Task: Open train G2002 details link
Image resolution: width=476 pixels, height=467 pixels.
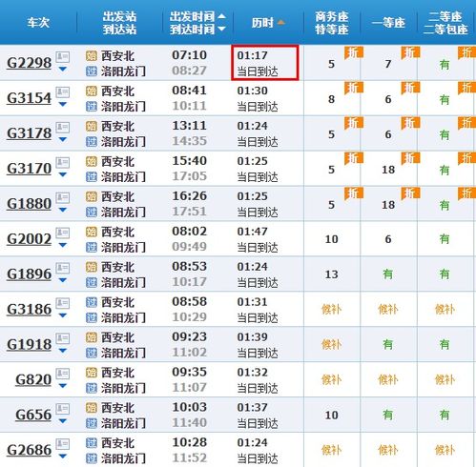Action: tap(29, 239)
